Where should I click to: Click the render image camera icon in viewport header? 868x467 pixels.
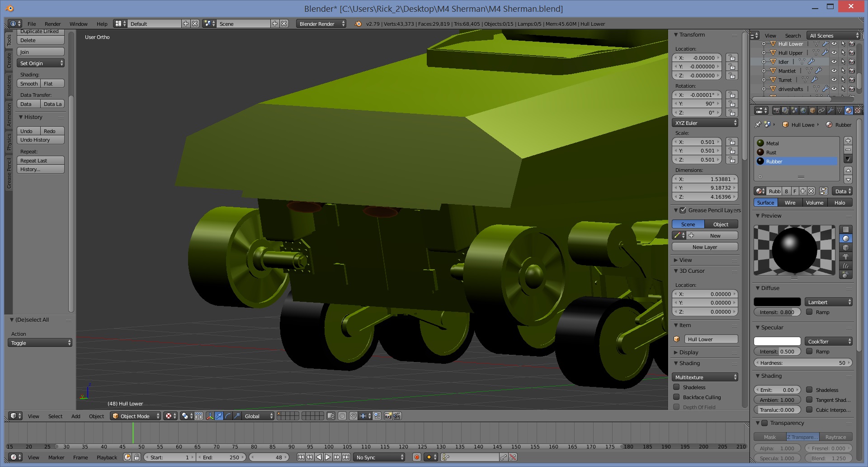(x=388, y=416)
